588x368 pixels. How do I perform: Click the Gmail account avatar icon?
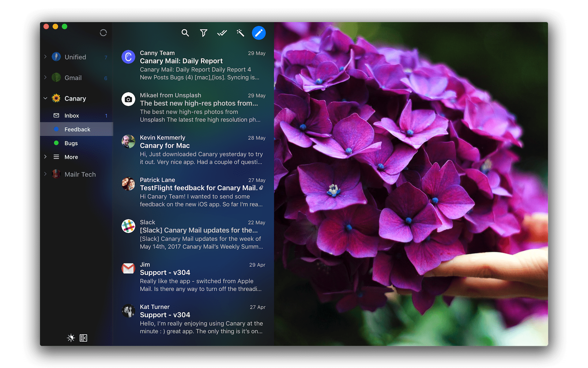pyautogui.click(x=56, y=78)
